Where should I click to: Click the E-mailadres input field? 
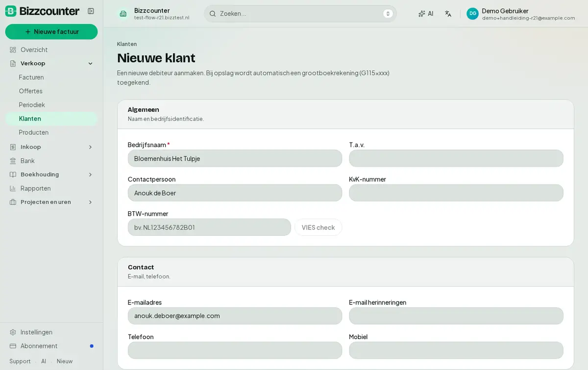(x=235, y=316)
